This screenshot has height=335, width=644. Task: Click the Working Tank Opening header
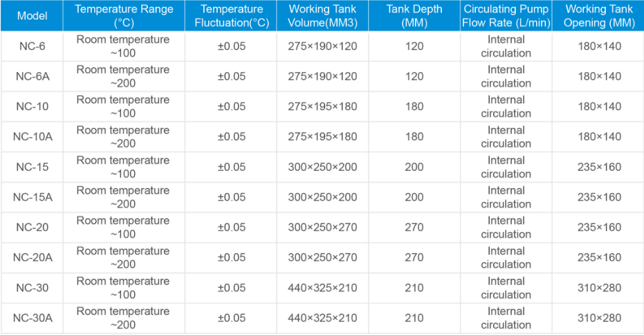(599, 16)
